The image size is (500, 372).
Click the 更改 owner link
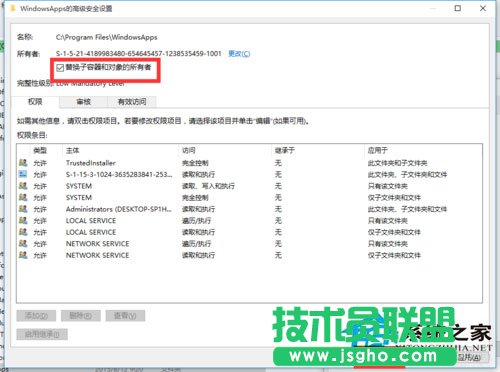[x=239, y=53]
